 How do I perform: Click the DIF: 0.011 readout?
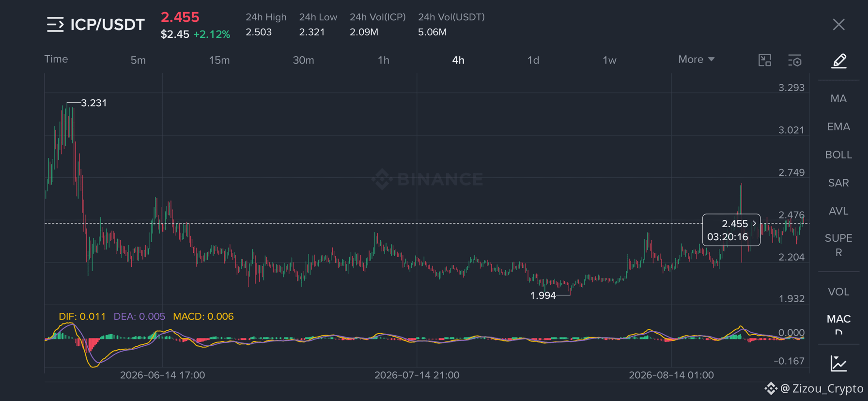(x=82, y=316)
